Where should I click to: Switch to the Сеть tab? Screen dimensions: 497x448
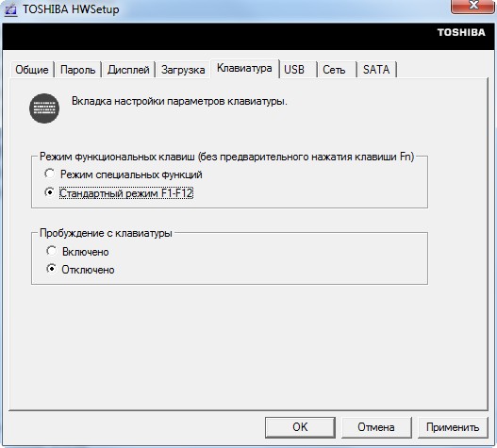(334, 70)
